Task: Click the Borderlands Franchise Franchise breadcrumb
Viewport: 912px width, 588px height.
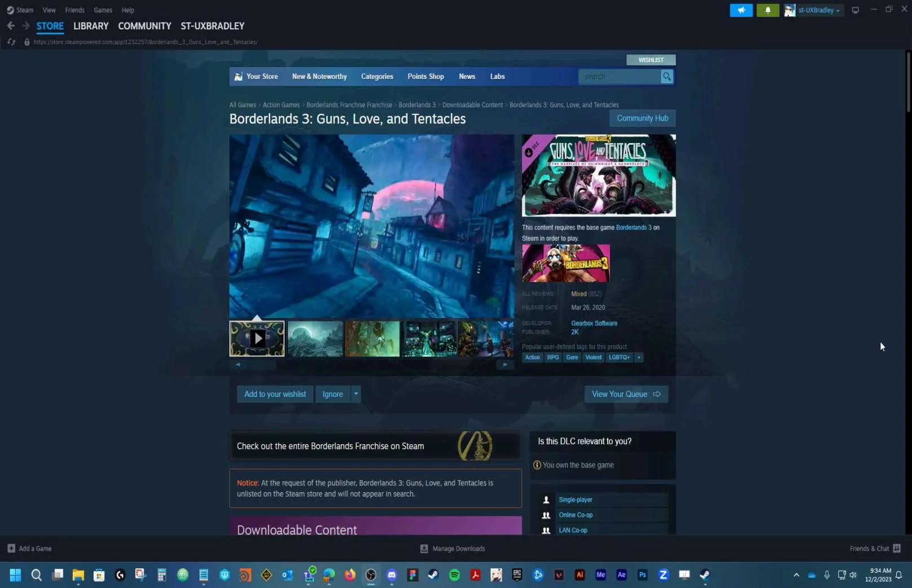Action: click(349, 105)
